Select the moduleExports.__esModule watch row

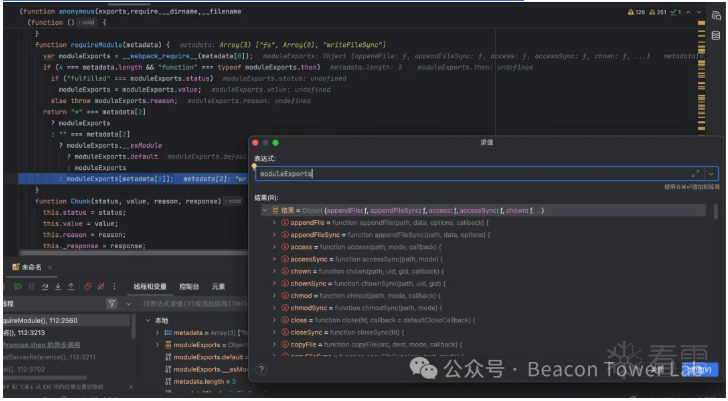coord(207,369)
